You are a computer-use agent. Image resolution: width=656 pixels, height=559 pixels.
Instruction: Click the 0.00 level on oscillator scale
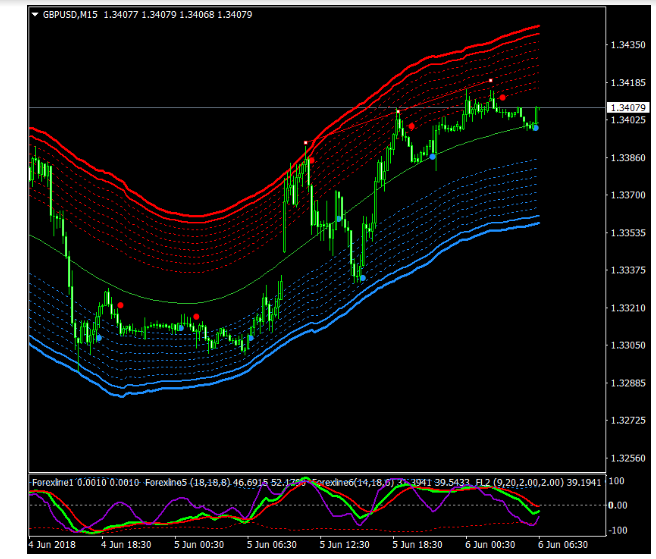pyautogui.click(x=618, y=505)
